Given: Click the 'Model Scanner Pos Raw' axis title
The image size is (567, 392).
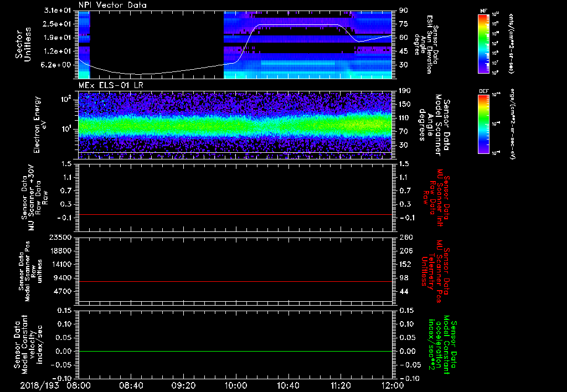Looking at the screenshot, I should 30,271.
